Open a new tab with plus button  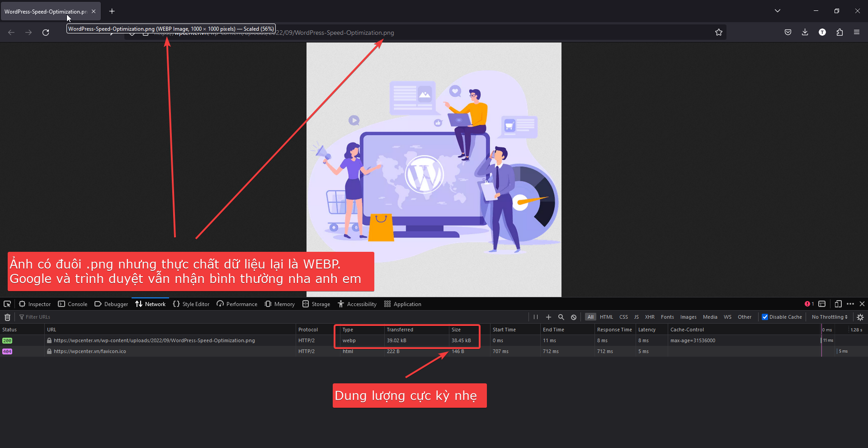[x=112, y=11]
